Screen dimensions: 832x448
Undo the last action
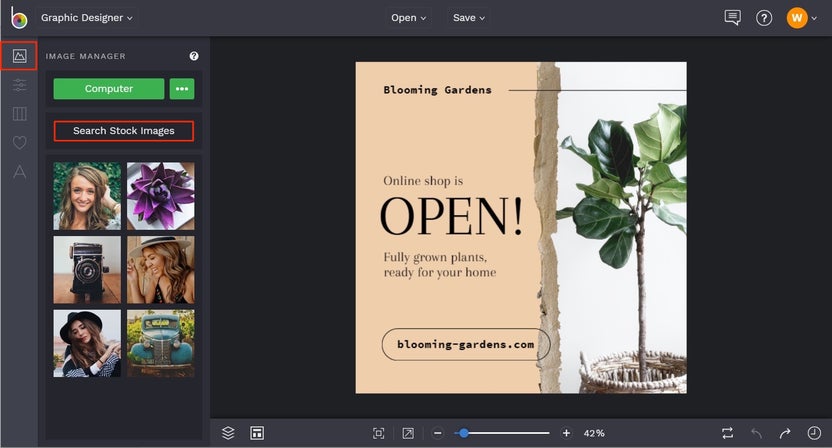coord(757,433)
